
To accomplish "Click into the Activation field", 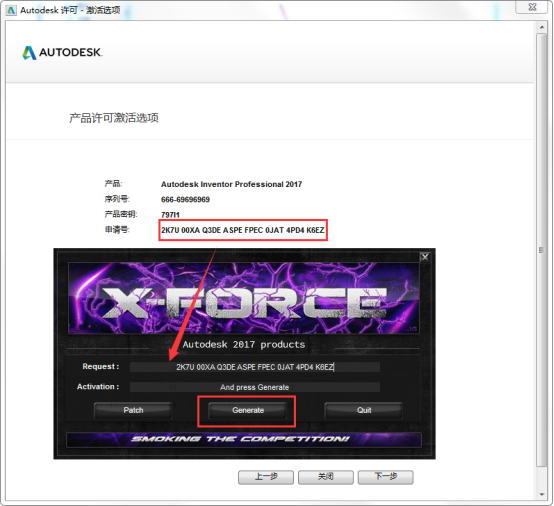I will tap(255, 387).
